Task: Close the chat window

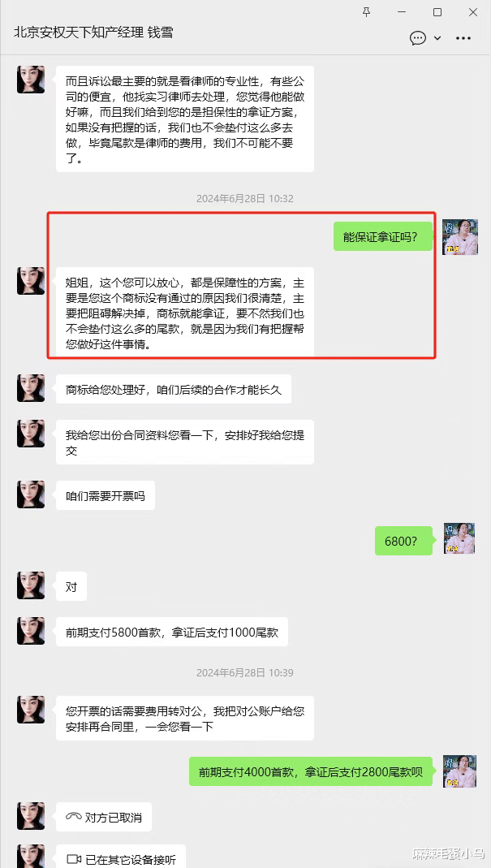Action: pyautogui.click(x=472, y=11)
